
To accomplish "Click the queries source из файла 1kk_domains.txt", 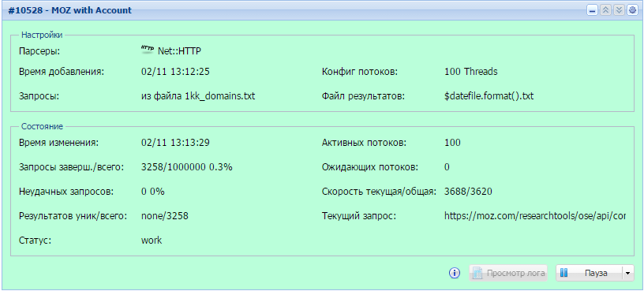I will coord(198,96).
